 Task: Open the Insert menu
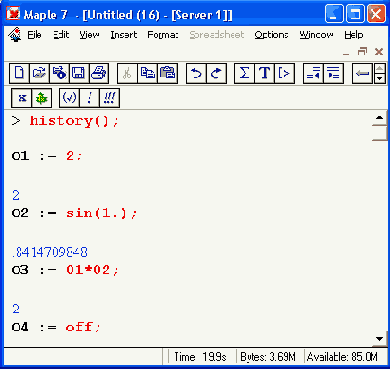click(124, 35)
